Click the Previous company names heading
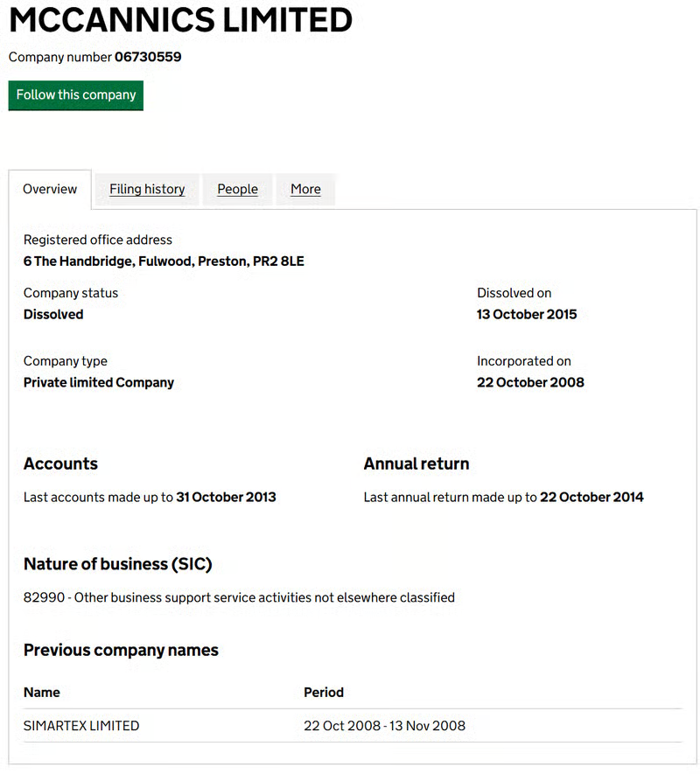The height and width of the screenshot is (774, 700). coord(121,651)
